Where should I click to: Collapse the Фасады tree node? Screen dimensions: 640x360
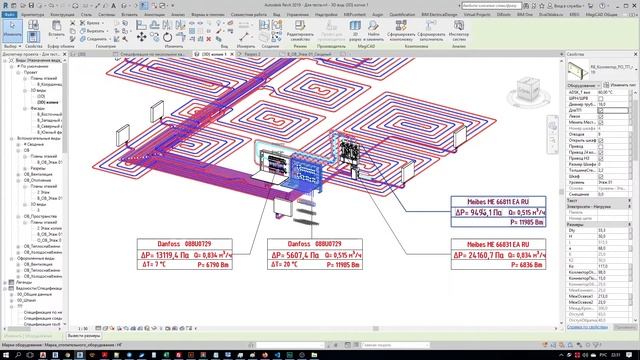coord(25,109)
